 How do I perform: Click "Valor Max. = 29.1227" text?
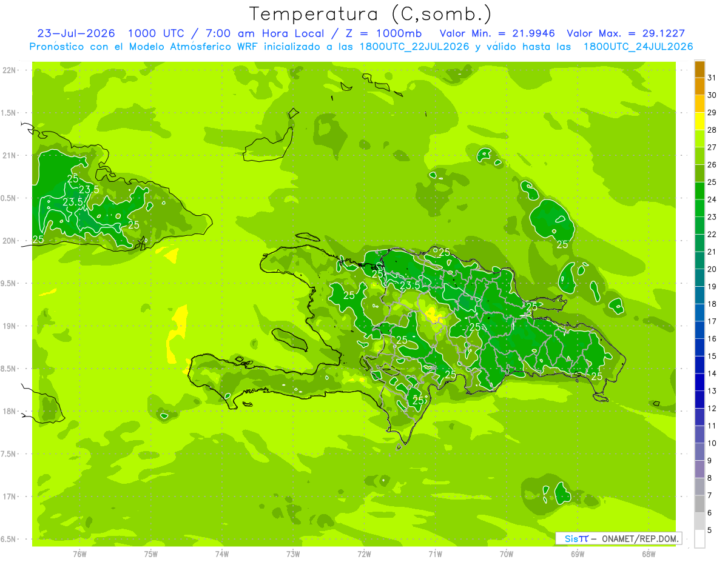point(625,33)
